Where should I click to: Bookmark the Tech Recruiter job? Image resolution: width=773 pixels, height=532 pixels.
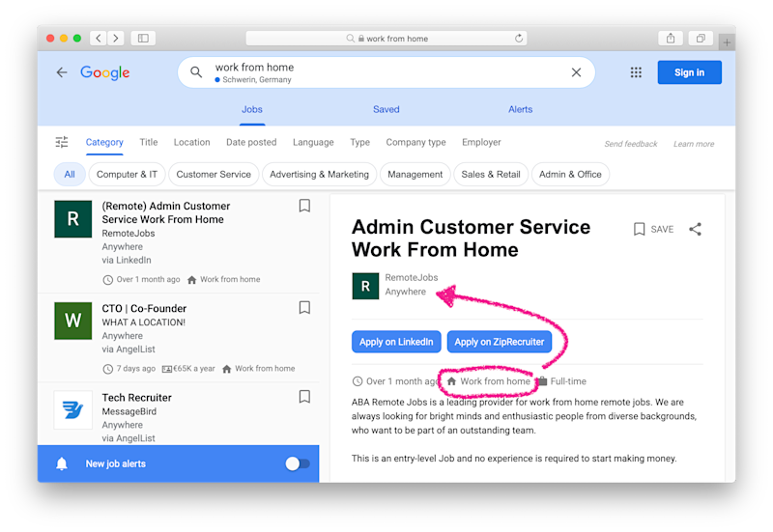304,397
